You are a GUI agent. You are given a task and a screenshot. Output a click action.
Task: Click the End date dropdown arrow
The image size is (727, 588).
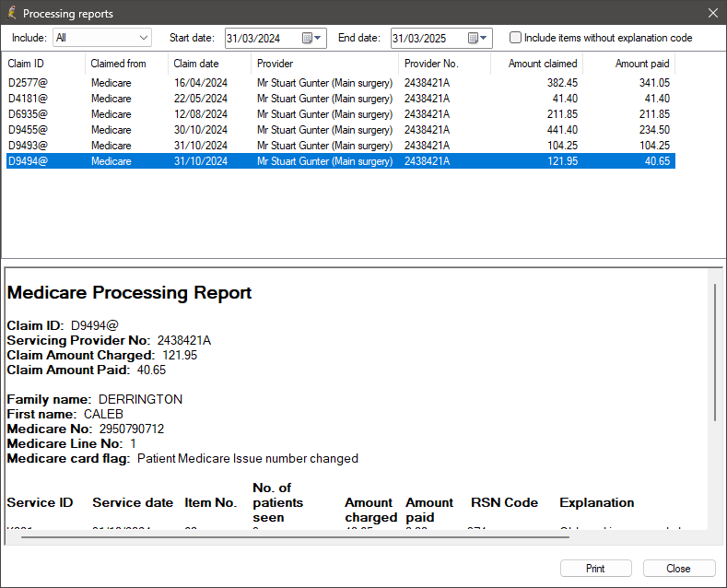coord(485,38)
